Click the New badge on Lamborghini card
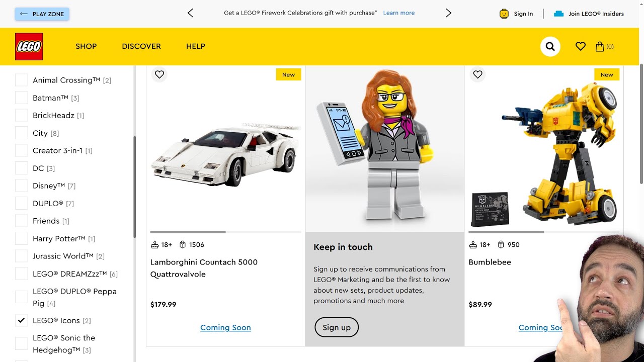Screen dimensions: 644x362 coord(289,74)
